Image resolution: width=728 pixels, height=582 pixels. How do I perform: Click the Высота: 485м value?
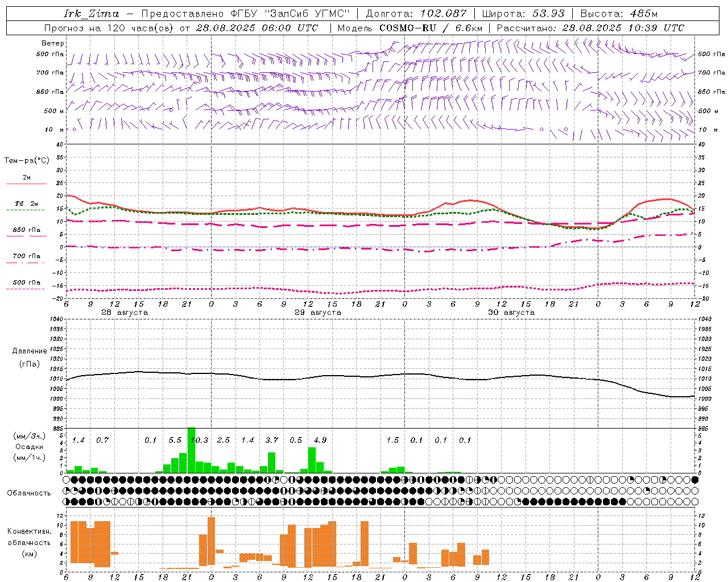(x=619, y=14)
